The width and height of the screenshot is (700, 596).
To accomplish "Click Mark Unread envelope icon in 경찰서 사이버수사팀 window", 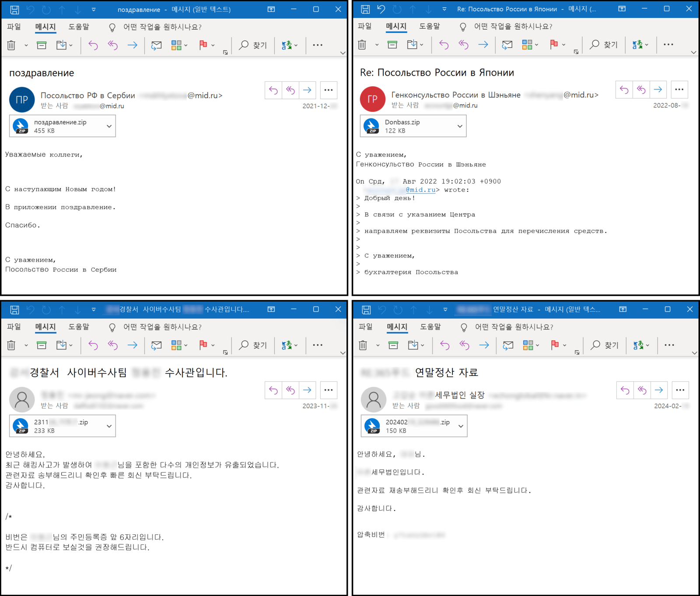I will click(x=156, y=345).
